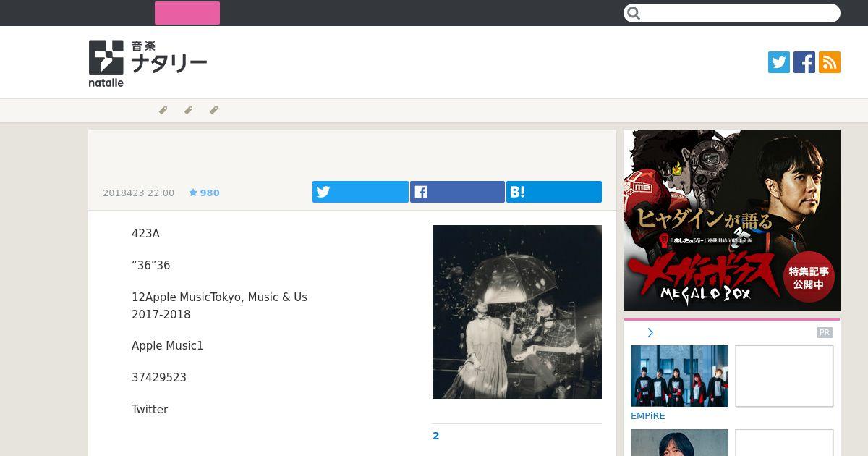The height and width of the screenshot is (456, 868).
Task: Click the EMPiRE text link
Action: pyautogui.click(x=648, y=416)
